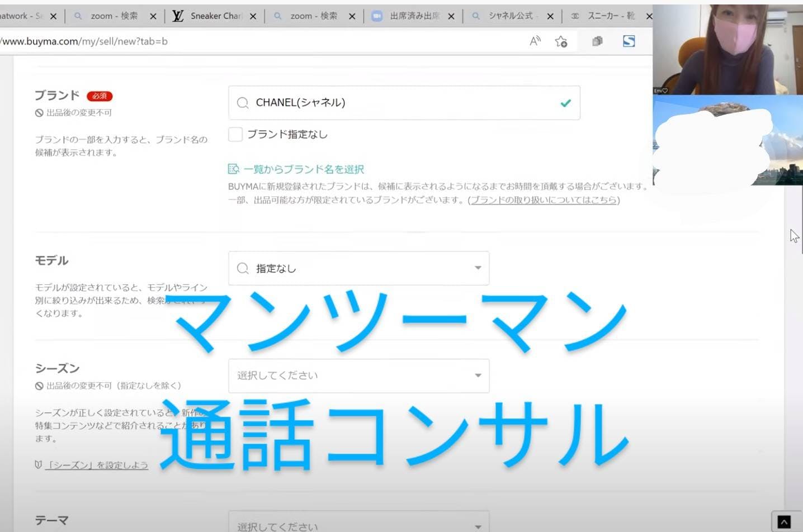Open the 「シーズン」を設定しよう link

(x=96, y=465)
